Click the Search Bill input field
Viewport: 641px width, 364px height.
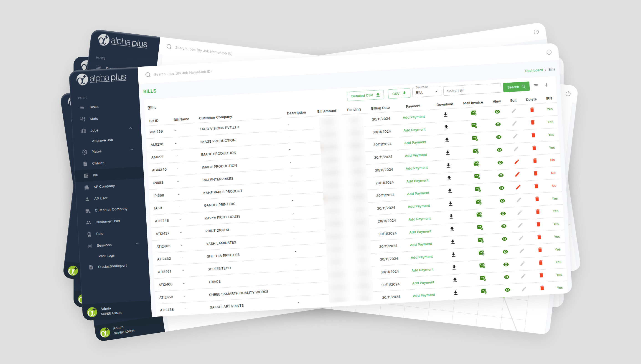tap(472, 90)
